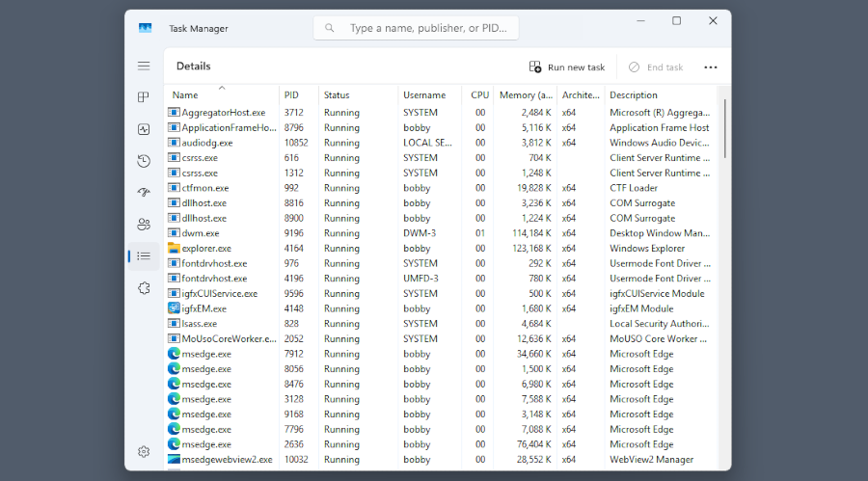The width and height of the screenshot is (868, 481).
Task: Select csrss.exe with PID 1312
Action: [x=440, y=173]
